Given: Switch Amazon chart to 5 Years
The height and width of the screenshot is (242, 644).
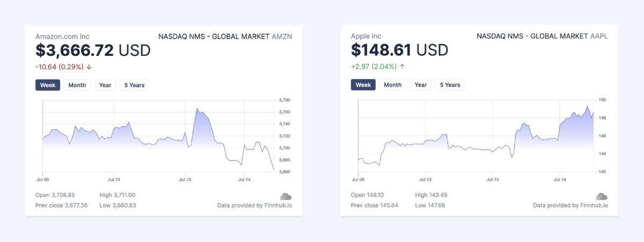Looking at the screenshot, I should pos(134,85).
